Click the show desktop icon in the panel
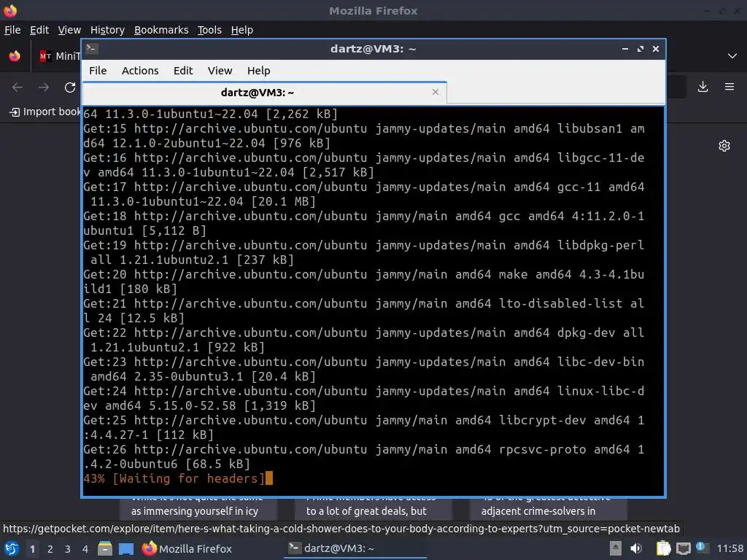 coord(126,549)
